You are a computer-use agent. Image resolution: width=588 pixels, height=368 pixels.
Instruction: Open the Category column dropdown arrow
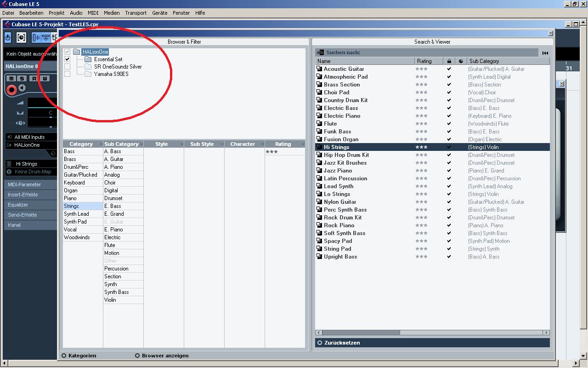[x=100, y=144]
